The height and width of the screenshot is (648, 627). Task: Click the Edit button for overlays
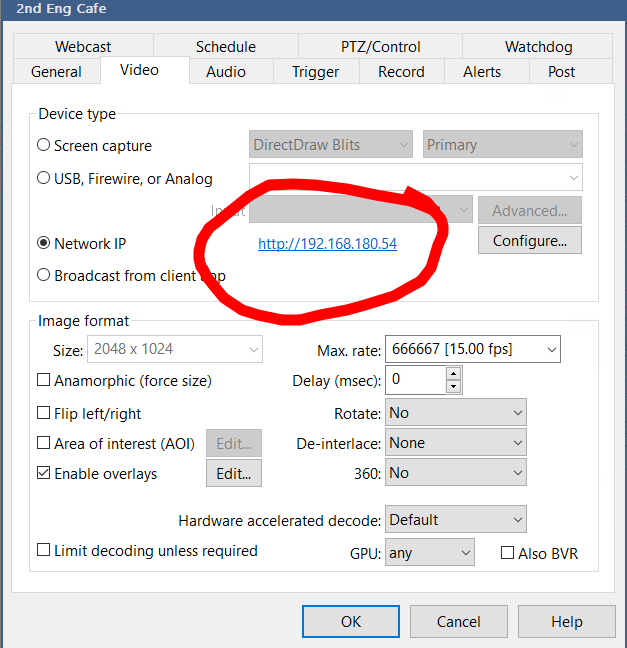click(234, 474)
